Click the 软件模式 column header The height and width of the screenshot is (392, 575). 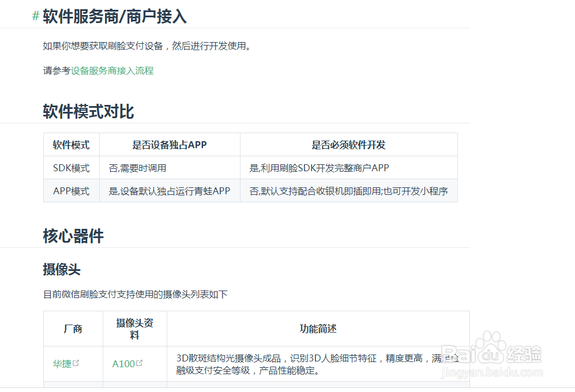point(72,145)
